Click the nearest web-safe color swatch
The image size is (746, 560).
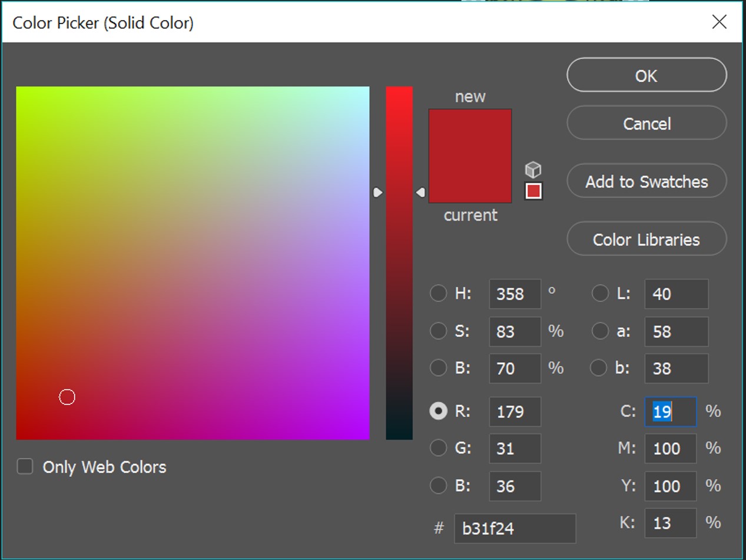coord(533,191)
